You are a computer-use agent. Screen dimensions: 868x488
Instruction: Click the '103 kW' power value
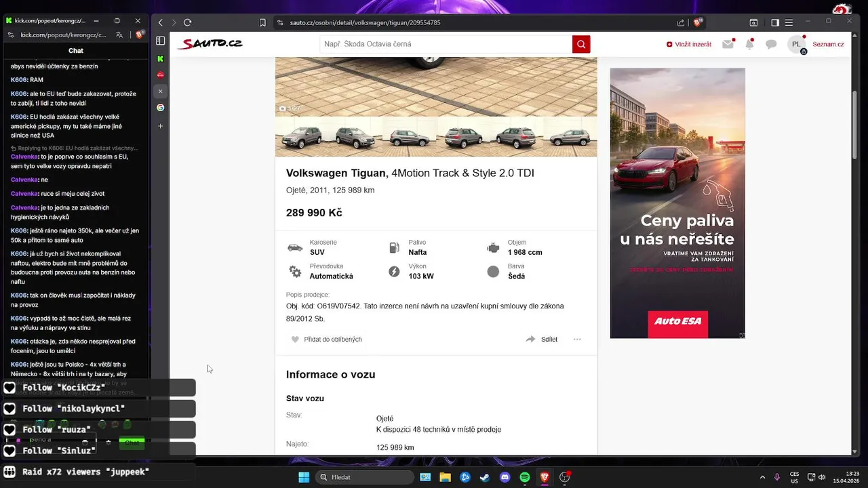pos(421,277)
